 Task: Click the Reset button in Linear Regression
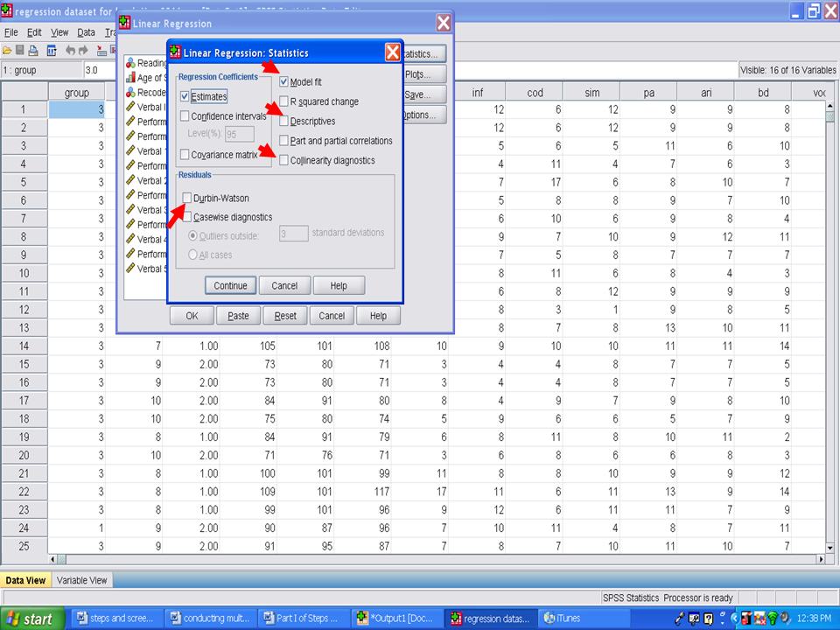tap(285, 316)
